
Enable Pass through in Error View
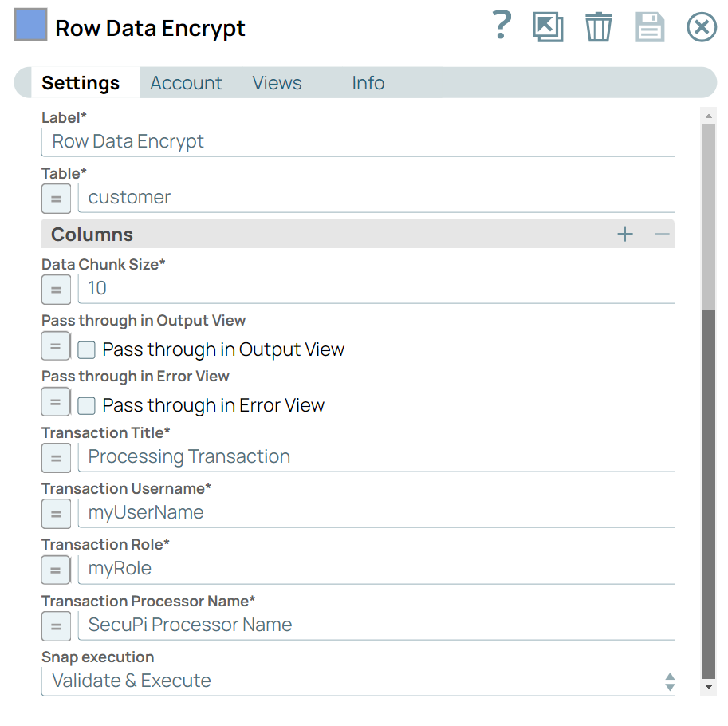[x=86, y=405]
